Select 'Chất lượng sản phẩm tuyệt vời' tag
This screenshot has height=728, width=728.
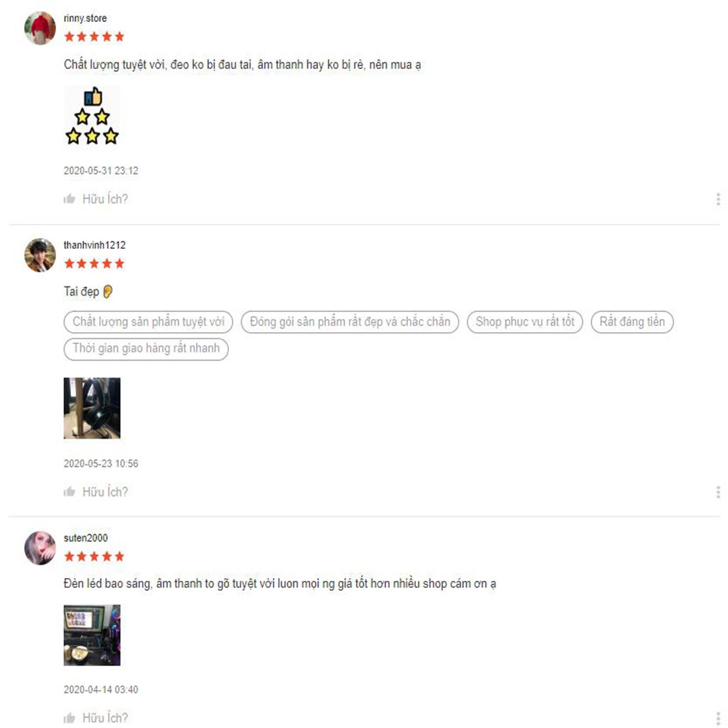click(148, 322)
